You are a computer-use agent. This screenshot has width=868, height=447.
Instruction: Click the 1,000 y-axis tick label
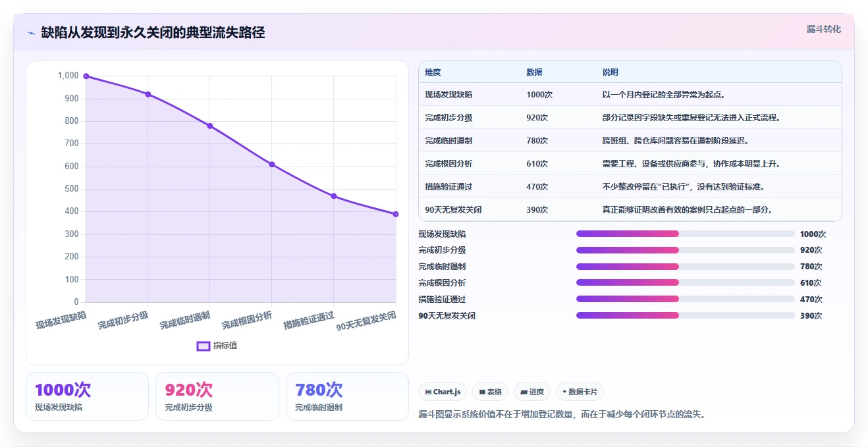pos(68,76)
